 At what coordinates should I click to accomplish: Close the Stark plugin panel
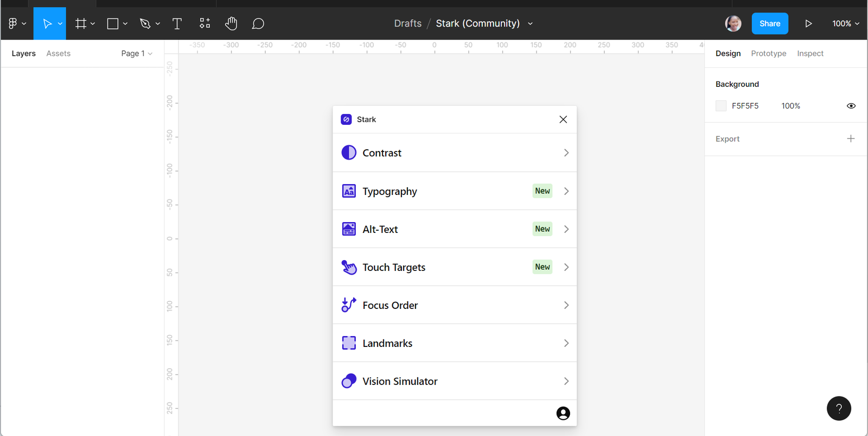click(563, 119)
